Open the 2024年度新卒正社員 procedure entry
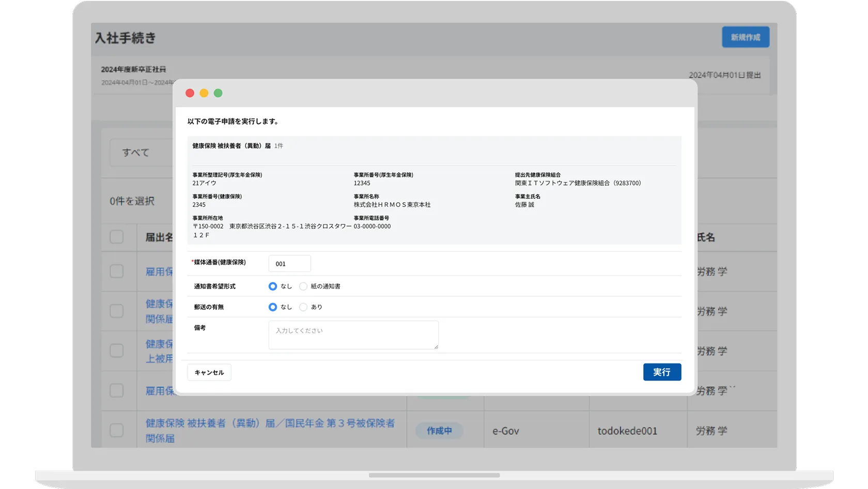Image resolution: width=868 pixels, height=489 pixels. tap(133, 69)
